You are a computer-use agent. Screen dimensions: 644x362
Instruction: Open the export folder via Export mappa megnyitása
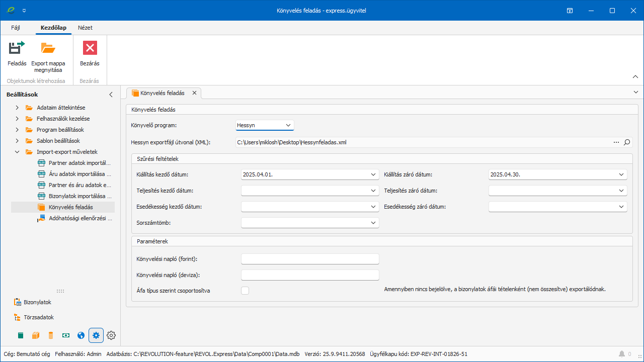click(48, 48)
